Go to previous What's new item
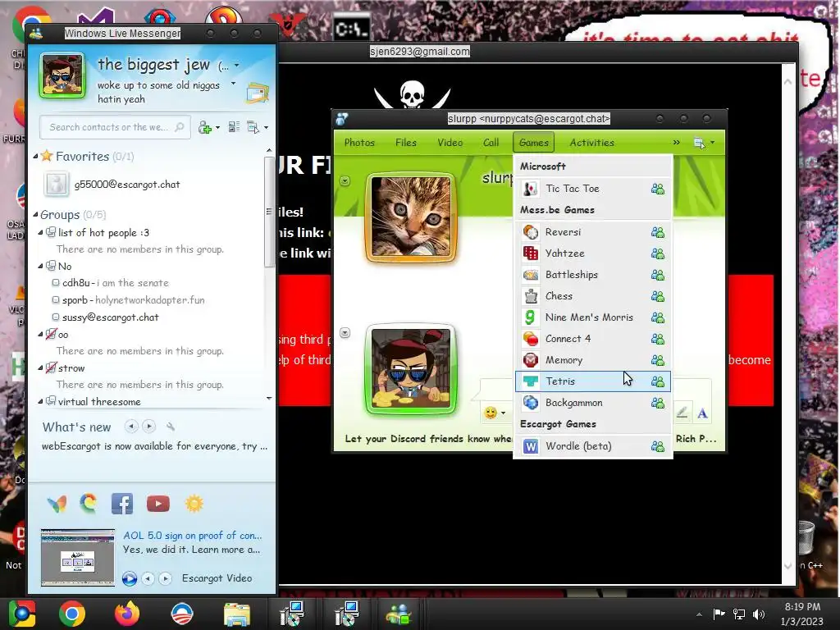This screenshot has width=840, height=630. click(131, 427)
